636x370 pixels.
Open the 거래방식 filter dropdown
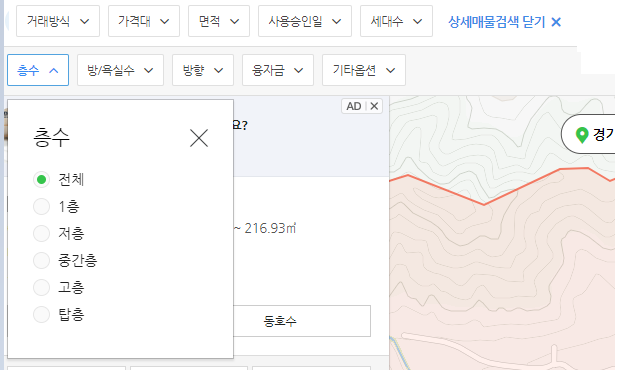tap(58, 21)
